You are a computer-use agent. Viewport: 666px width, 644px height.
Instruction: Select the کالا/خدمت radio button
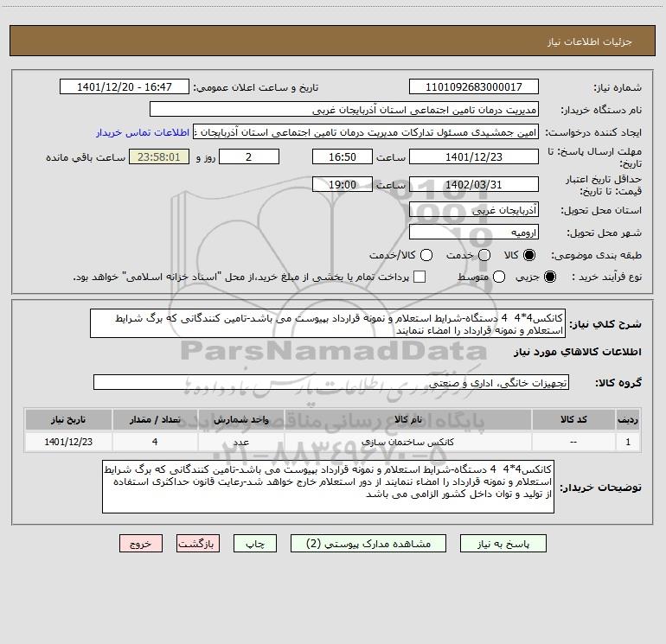(426, 255)
